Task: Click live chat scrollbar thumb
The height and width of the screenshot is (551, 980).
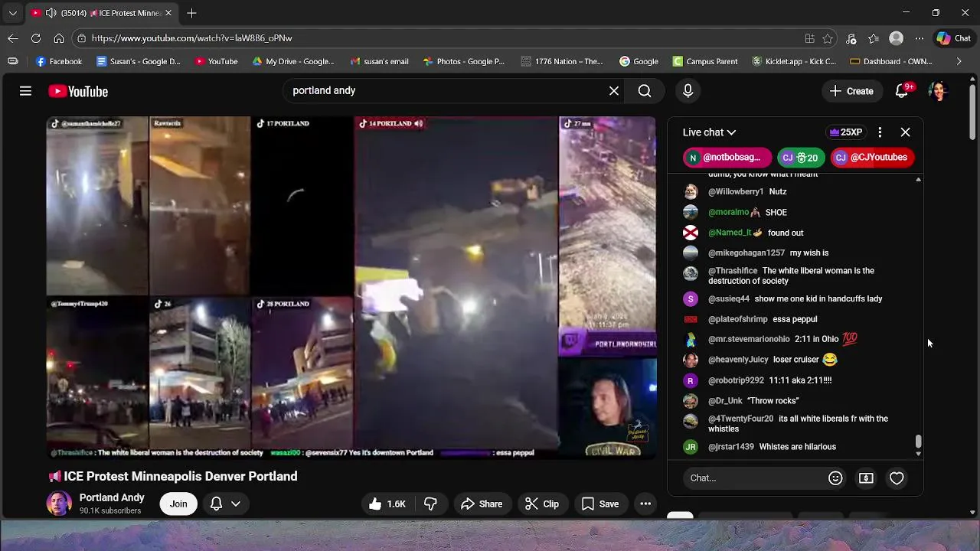Action: tap(918, 442)
